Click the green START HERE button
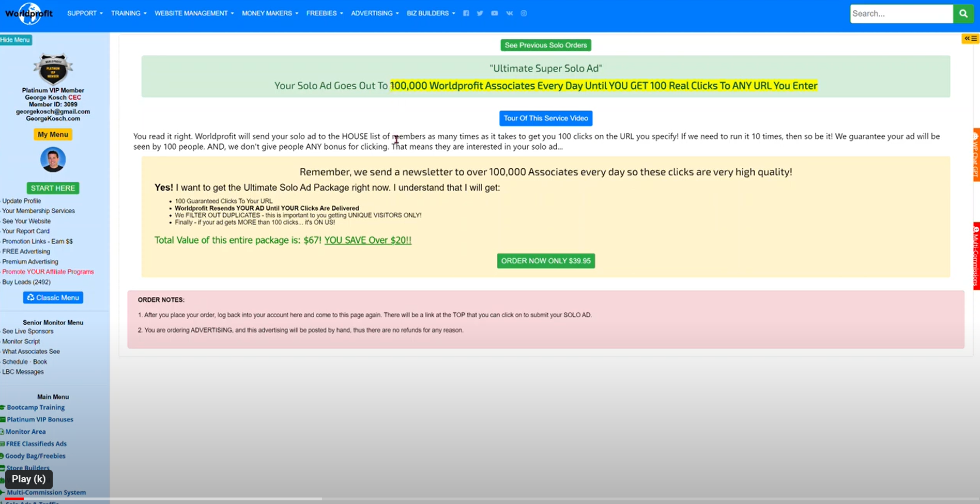 (53, 188)
